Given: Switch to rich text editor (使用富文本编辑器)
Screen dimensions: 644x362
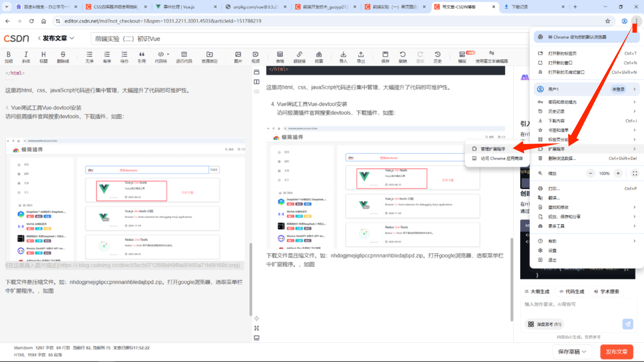Looking at the screenshot, I should click(x=491, y=57).
